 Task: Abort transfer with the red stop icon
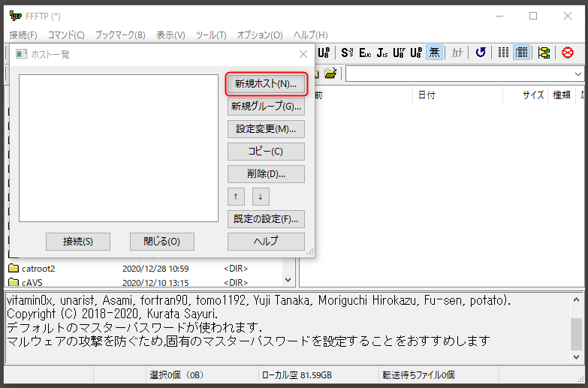[x=568, y=53]
